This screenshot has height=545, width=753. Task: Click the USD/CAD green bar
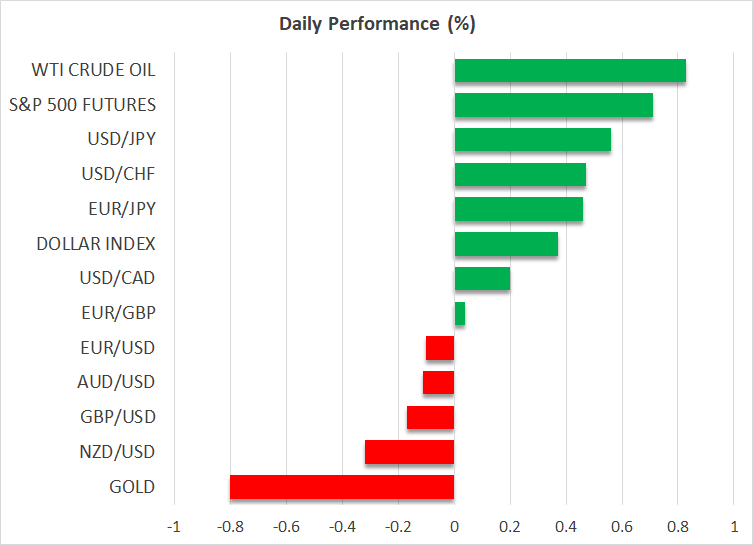click(x=482, y=278)
